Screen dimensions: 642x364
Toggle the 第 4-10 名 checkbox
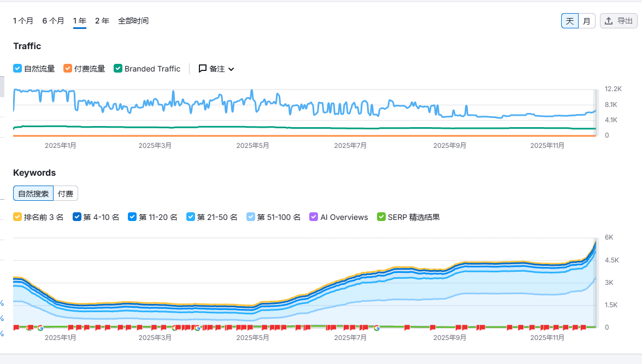coord(77,217)
